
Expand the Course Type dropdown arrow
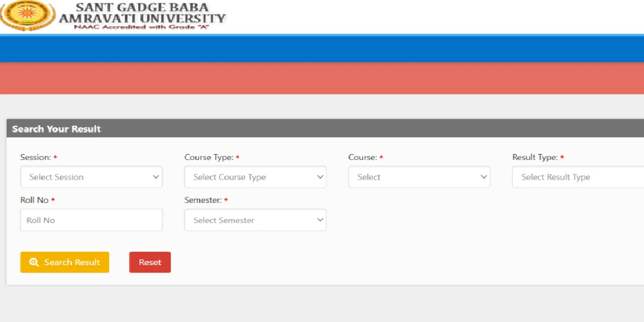(320, 177)
